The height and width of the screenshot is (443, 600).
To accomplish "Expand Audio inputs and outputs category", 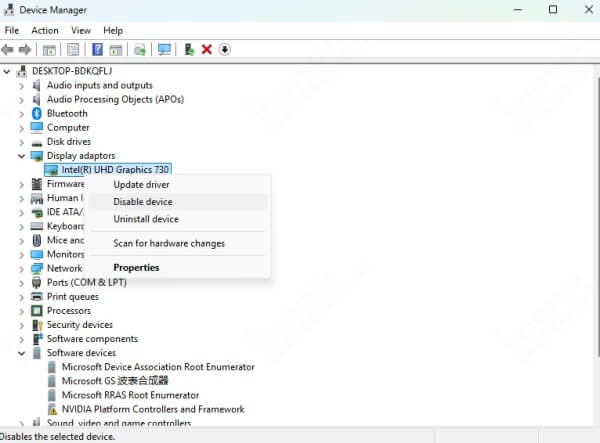I will coord(21,86).
